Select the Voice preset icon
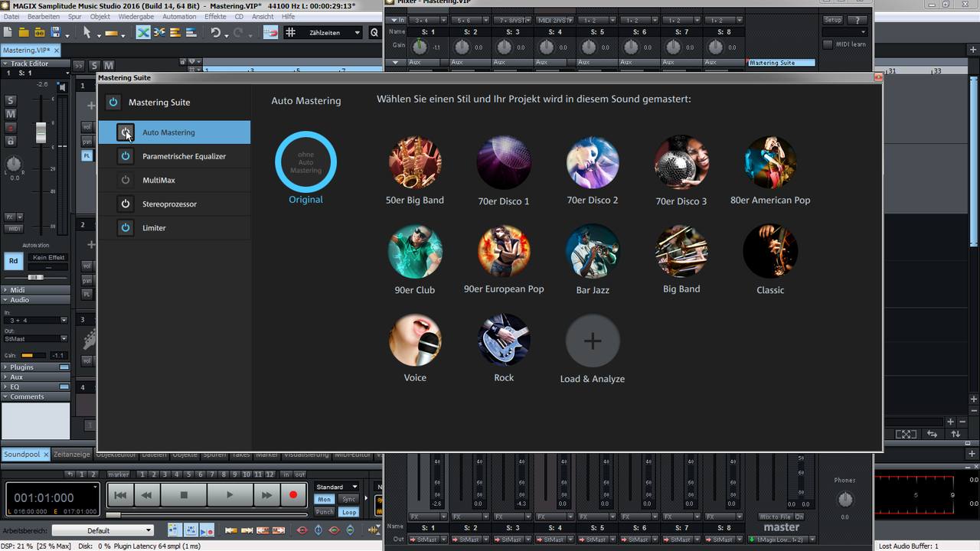 415,340
